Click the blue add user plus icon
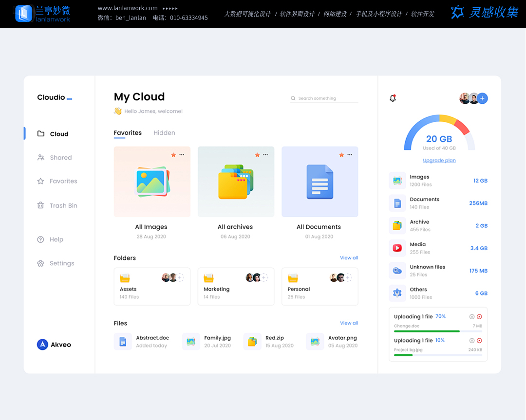Screen dimensions: 526x420 coord(482,98)
